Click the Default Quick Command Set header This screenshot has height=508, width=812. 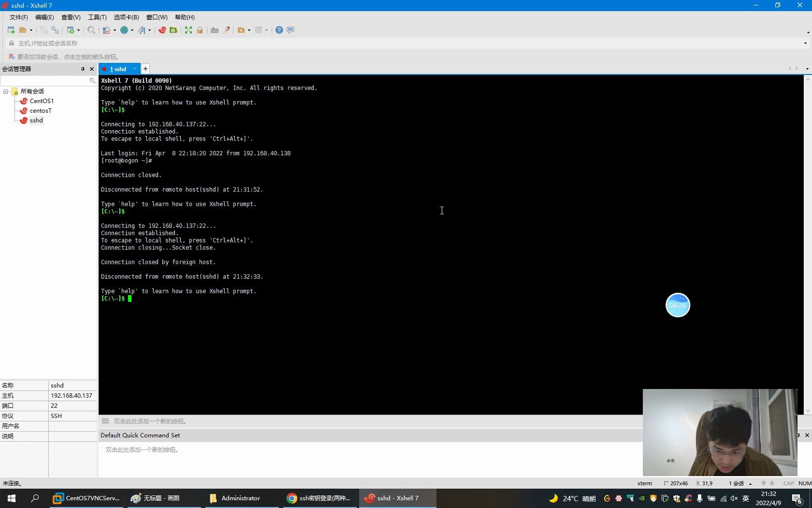pyautogui.click(x=140, y=435)
